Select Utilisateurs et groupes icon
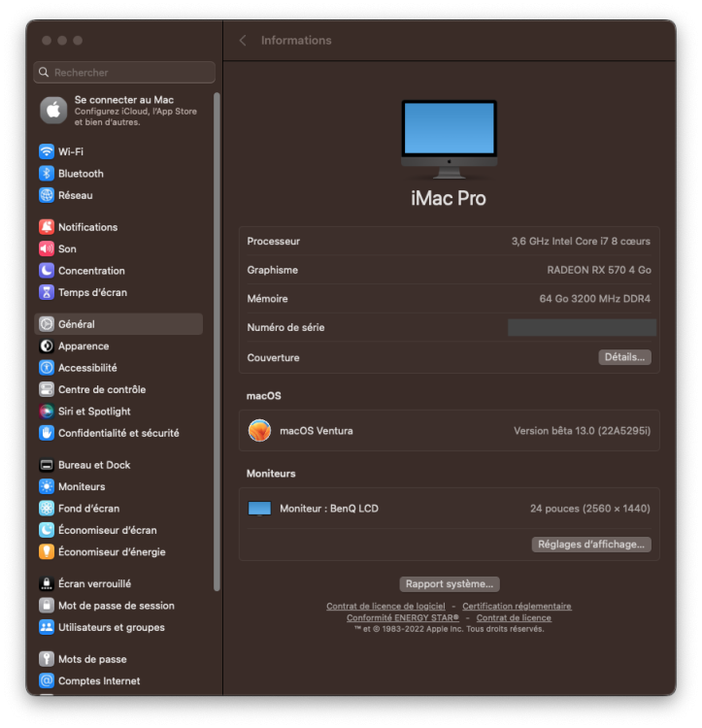Image resolution: width=702 pixels, height=728 pixels. (x=47, y=627)
